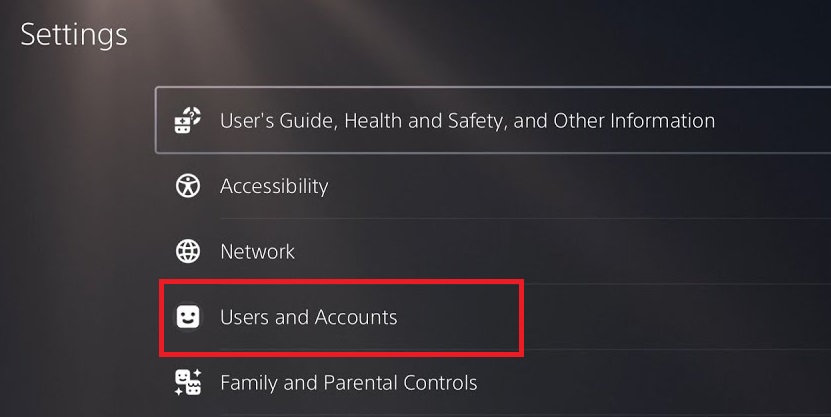Click the "Users and Accounts" text label
The height and width of the screenshot is (417, 831).
tap(308, 317)
